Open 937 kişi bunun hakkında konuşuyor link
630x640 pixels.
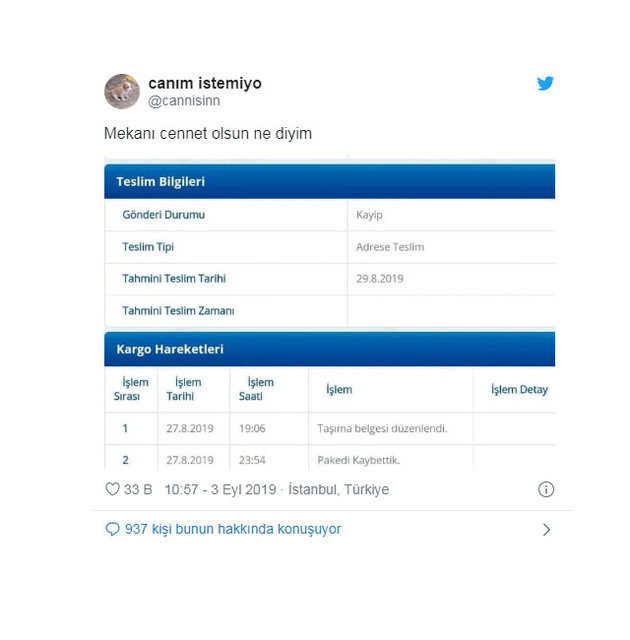(233, 529)
